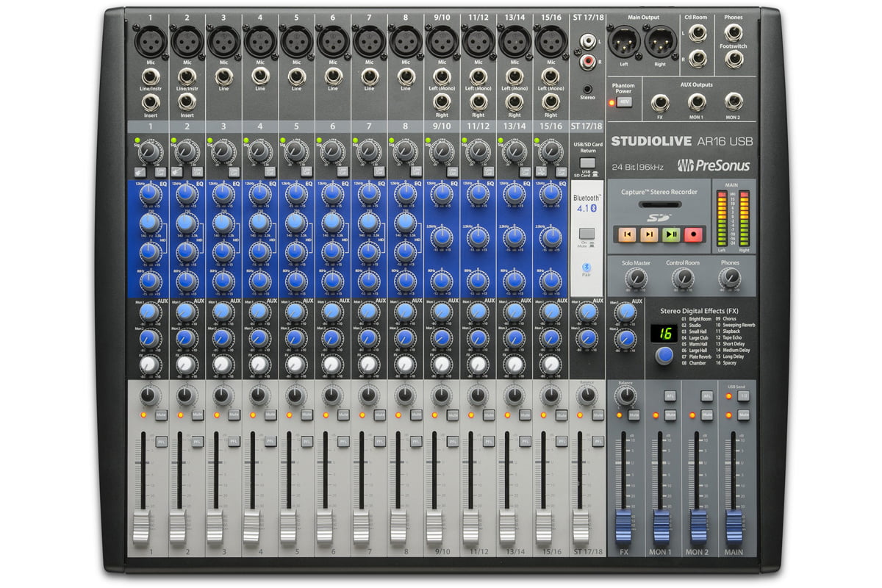Select the Phones headphone jack

click(733, 33)
